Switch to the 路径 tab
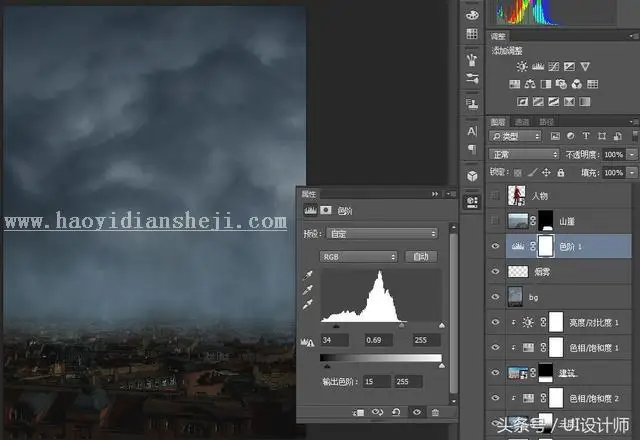Viewport: 640px width, 440px height. point(546,122)
